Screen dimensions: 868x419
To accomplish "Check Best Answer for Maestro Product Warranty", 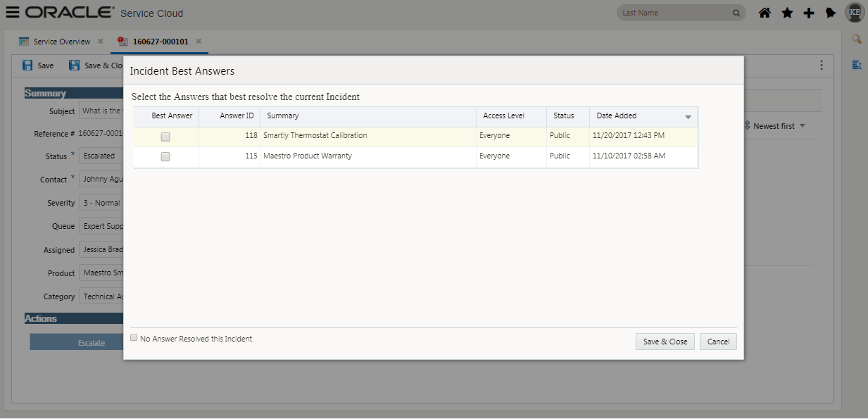I will (x=165, y=157).
